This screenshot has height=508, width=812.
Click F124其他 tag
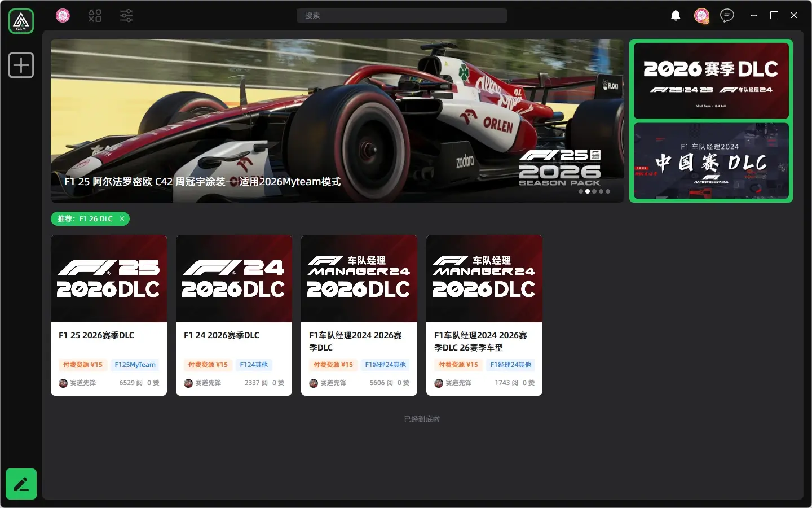[254, 365]
